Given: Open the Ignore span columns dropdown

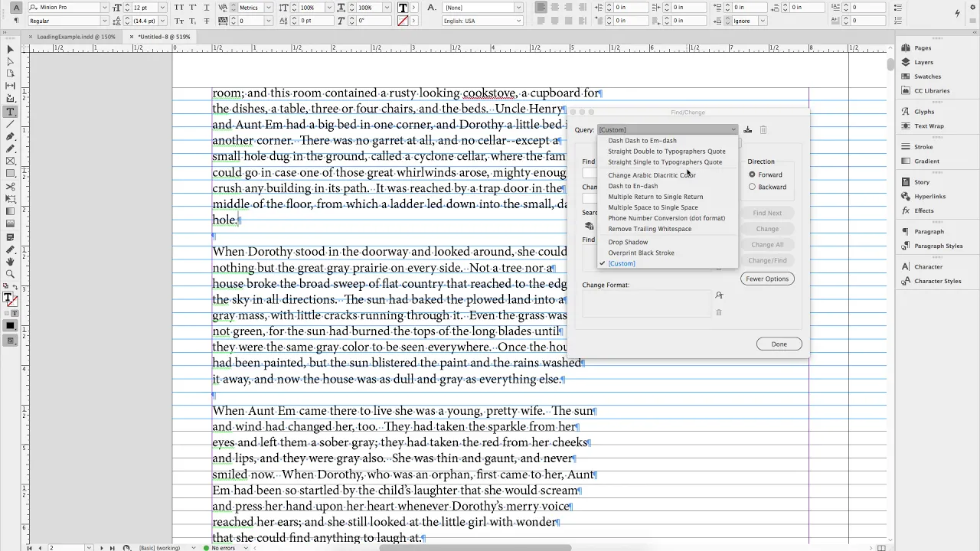Looking at the screenshot, I should pos(763,21).
